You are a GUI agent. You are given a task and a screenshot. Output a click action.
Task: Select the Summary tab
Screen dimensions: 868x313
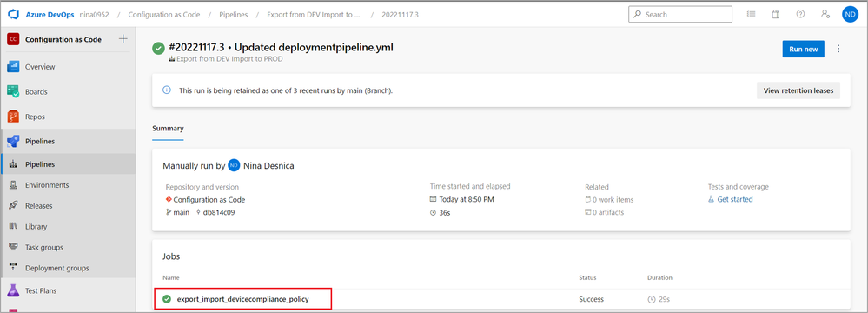coord(168,128)
